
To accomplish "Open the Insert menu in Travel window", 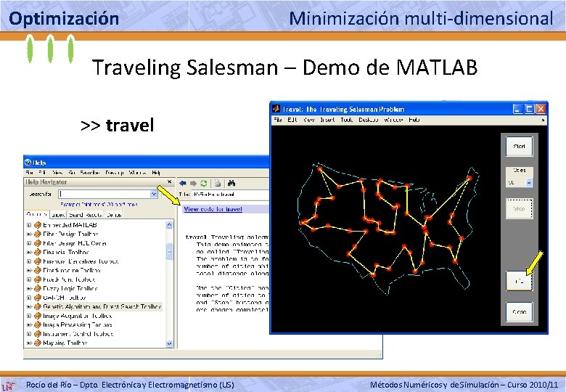I will click(327, 120).
